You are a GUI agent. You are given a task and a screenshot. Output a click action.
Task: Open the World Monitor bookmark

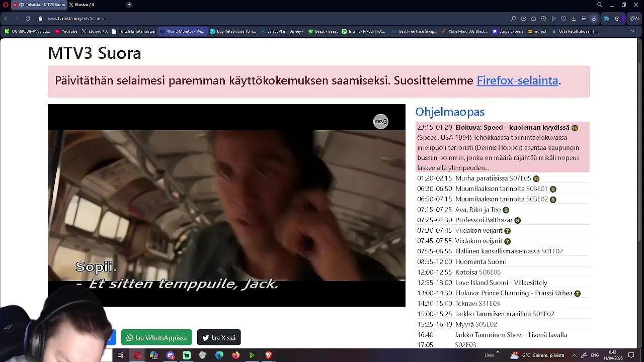point(182,31)
